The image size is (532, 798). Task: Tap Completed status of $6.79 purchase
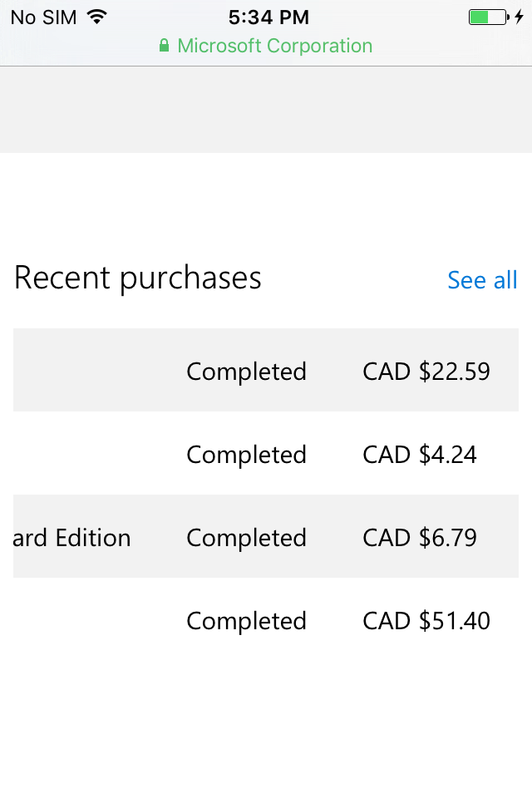[x=246, y=538]
